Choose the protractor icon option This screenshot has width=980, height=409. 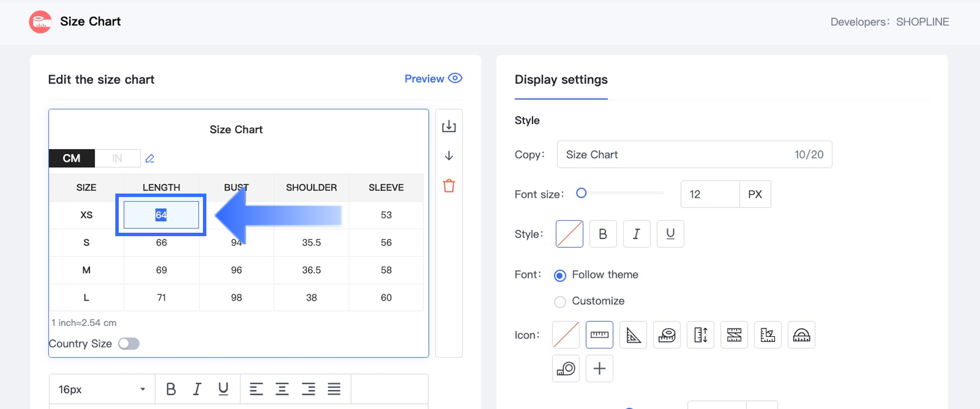tap(801, 335)
